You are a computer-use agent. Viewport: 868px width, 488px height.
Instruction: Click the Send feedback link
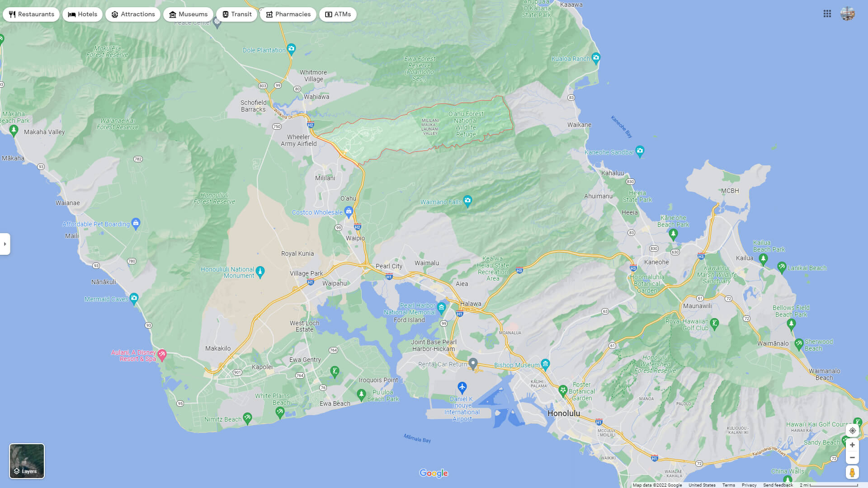click(x=778, y=485)
